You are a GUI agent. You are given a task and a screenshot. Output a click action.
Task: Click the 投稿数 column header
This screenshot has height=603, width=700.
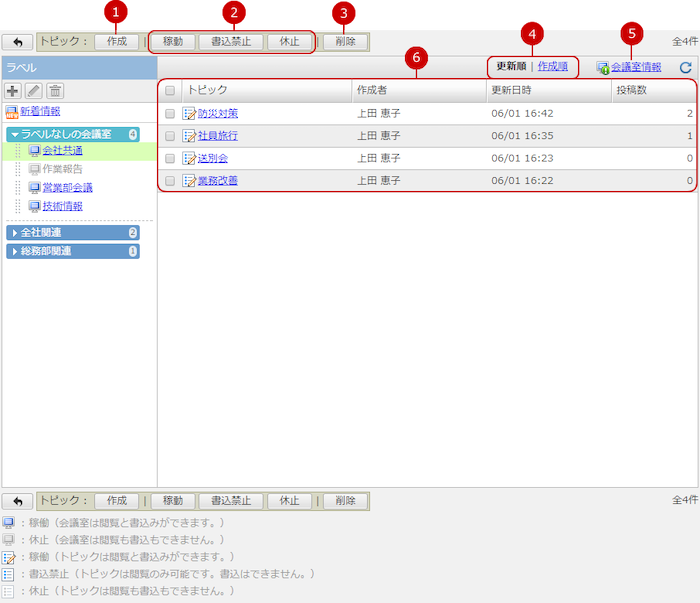pos(631,90)
